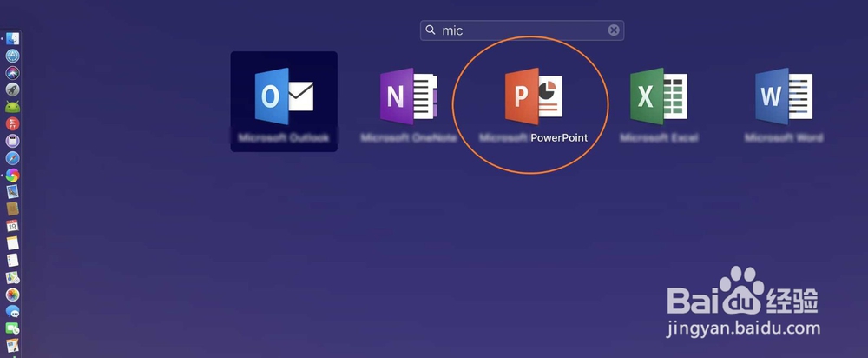
Task: Open the green Android app in Dock
Action: point(13,106)
